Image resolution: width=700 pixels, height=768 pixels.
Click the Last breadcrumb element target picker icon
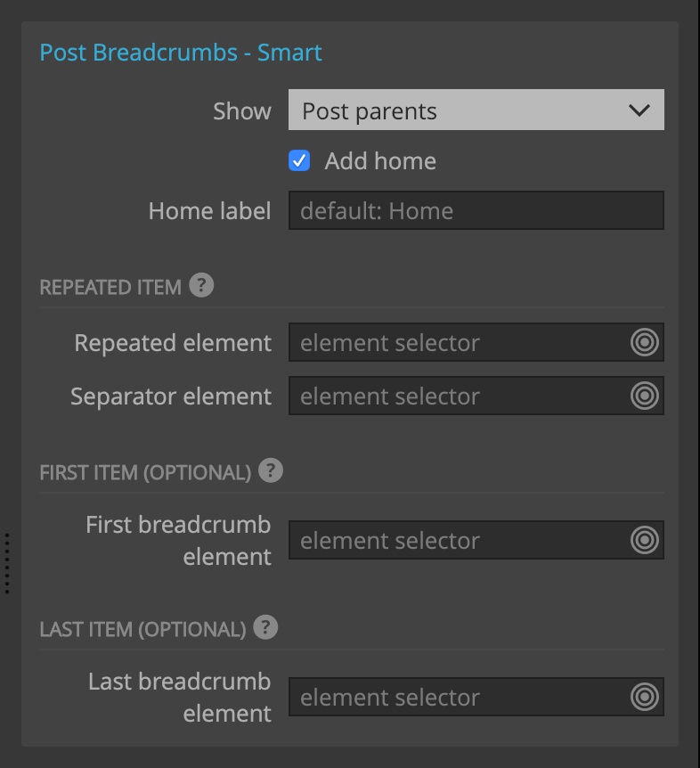(x=644, y=697)
